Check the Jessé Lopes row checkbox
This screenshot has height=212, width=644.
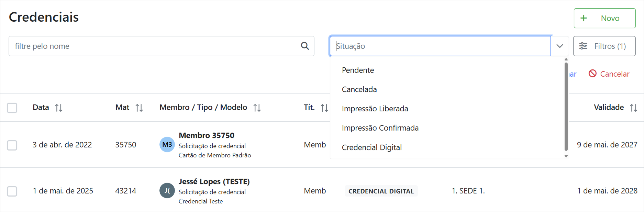click(x=12, y=191)
